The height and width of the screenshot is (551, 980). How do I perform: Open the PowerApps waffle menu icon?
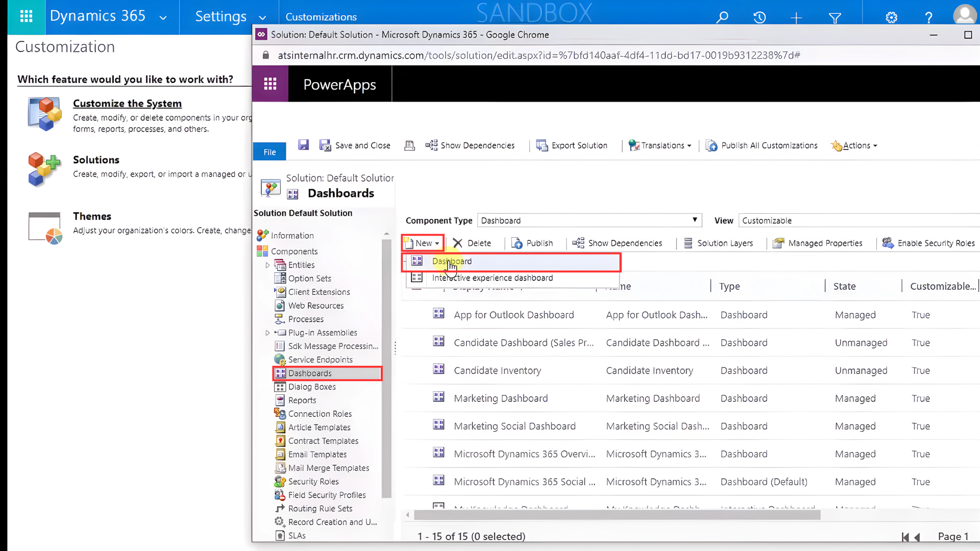pyautogui.click(x=270, y=84)
